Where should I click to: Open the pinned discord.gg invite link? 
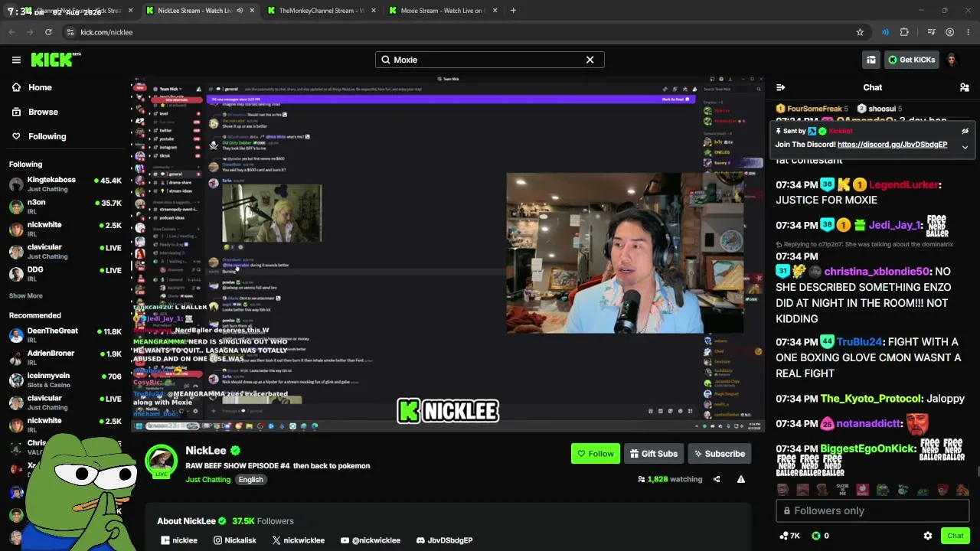pyautogui.click(x=892, y=145)
